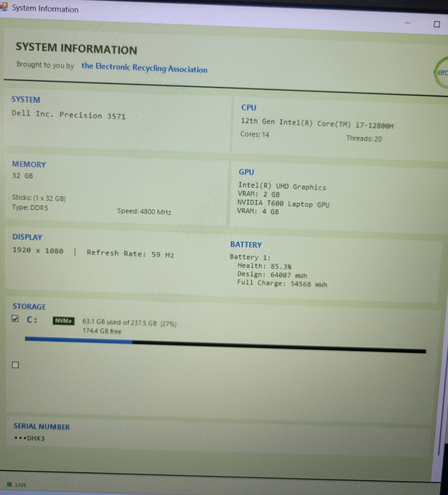This screenshot has width=448, height=495.
Task: Click the STORAGE section heading
Action: (x=29, y=306)
